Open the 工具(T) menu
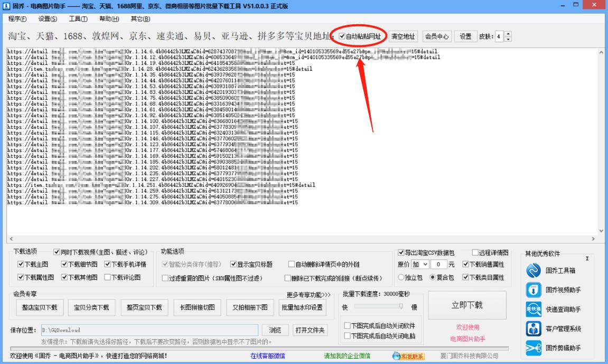The height and width of the screenshot is (364, 608). click(x=78, y=18)
